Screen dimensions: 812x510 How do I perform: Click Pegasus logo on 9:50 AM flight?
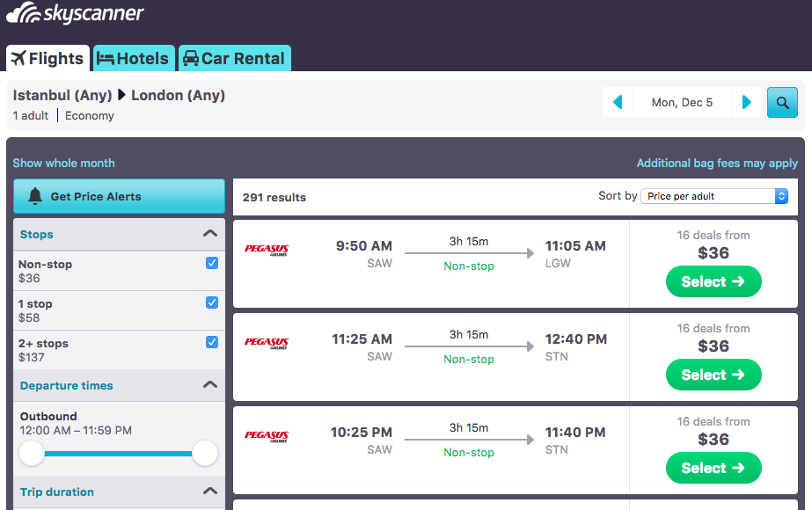pos(267,250)
